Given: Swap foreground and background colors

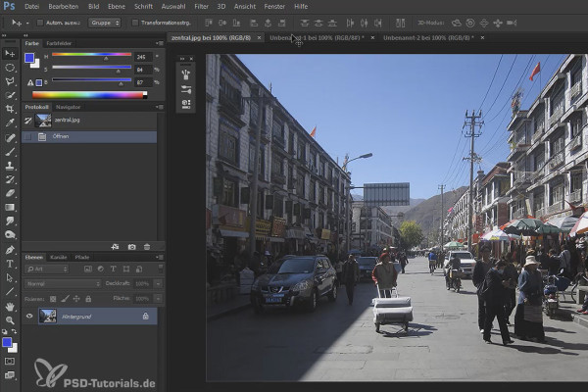Looking at the screenshot, I should [14, 331].
